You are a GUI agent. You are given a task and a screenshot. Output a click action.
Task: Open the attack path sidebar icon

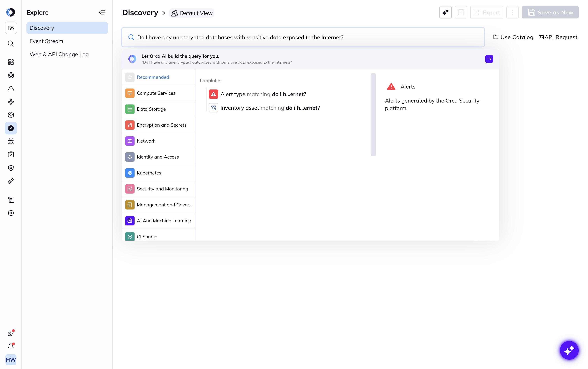[x=11, y=102]
